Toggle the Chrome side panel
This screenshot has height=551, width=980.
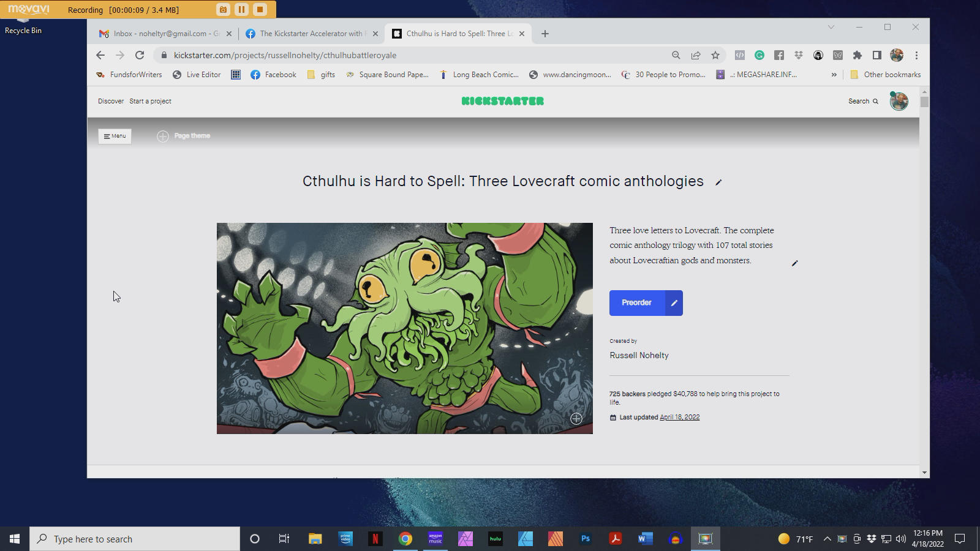coord(877,55)
